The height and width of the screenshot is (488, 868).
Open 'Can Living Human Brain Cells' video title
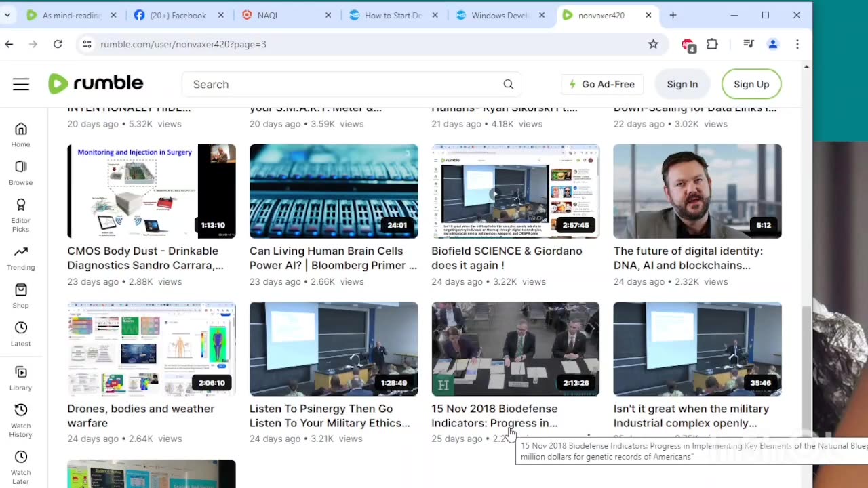333,258
